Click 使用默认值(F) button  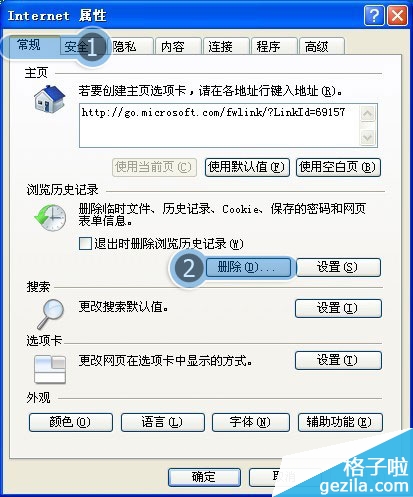247,167
